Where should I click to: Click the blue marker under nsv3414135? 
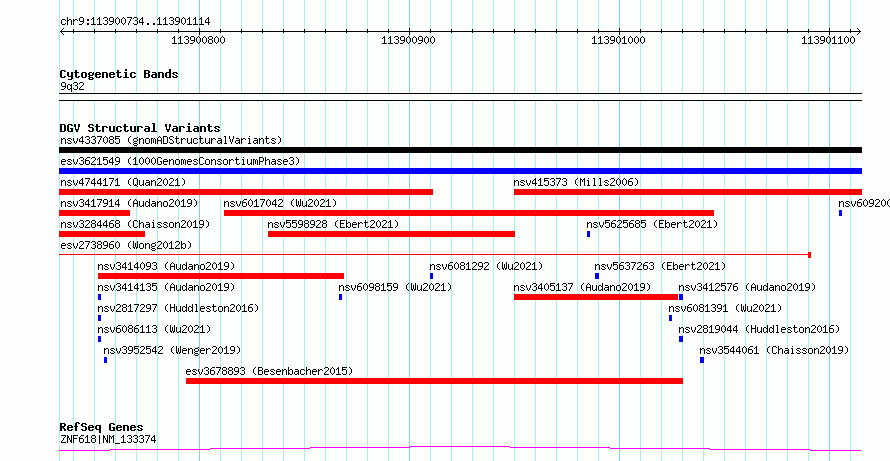click(x=99, y=297)
